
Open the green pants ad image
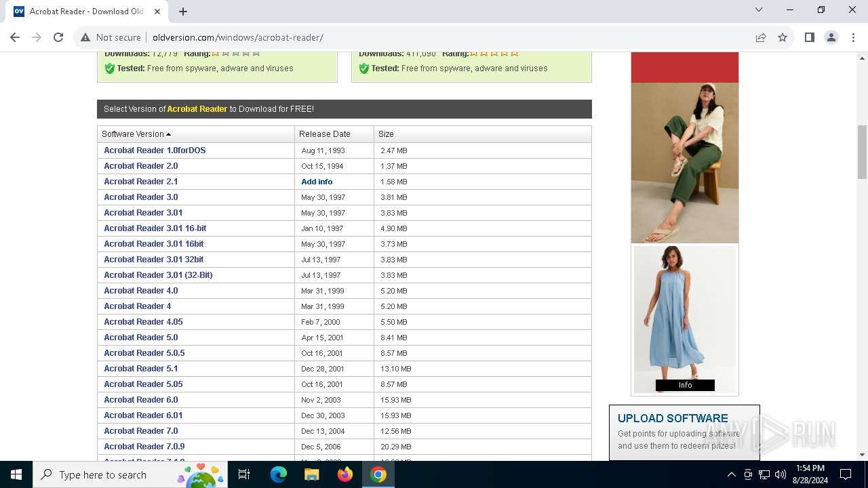click(685, 163)
